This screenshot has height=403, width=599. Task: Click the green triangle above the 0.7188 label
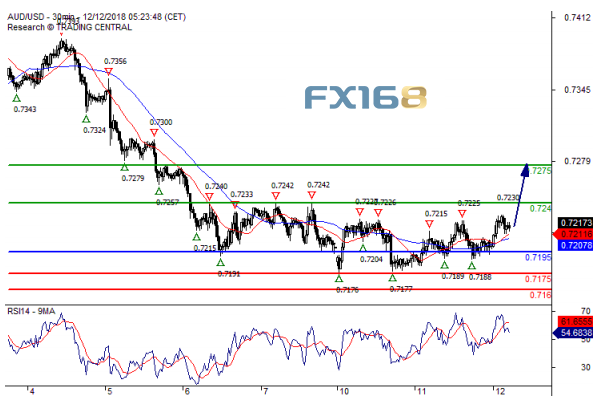click(x=472, y=265)
